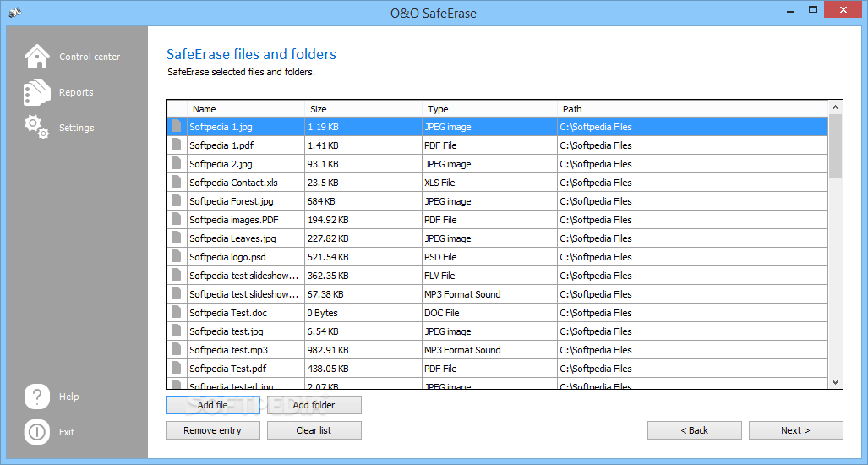868x465 pixels.
Task: Select the Softpedia Contact.xls file name
Action: pyautogui.click(x=233, y=183)
